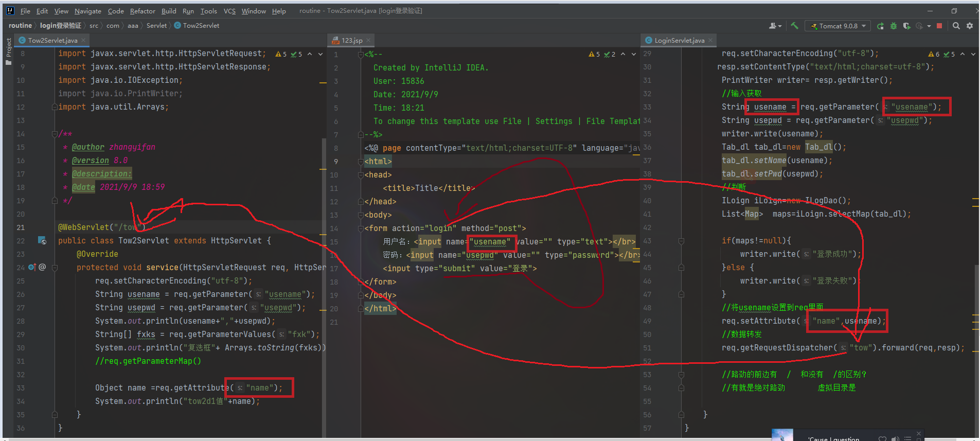Image resolution: width=980 pixels, height=441 pixels.
Task: Click the Tow2Servlet class breadcrumb
Action: point(197,25)
